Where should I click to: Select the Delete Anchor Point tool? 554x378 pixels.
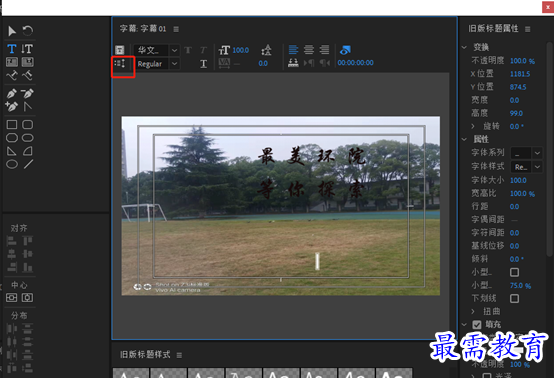(28, 93)
